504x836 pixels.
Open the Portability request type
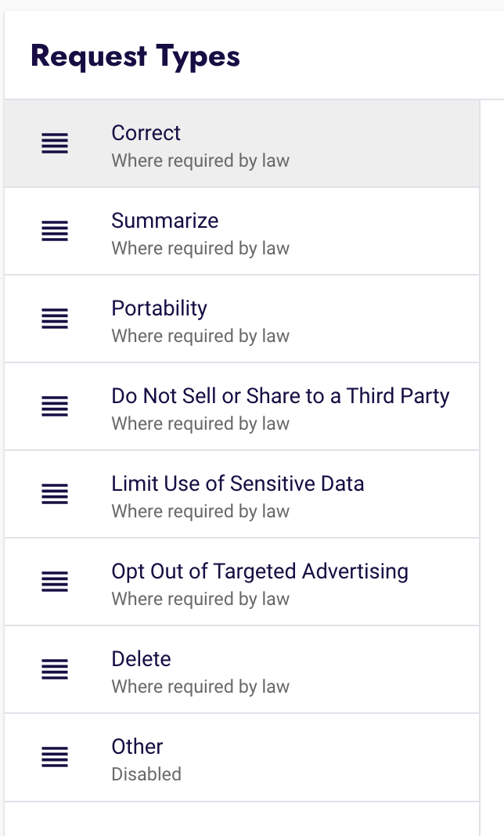(x=159, y=308)
